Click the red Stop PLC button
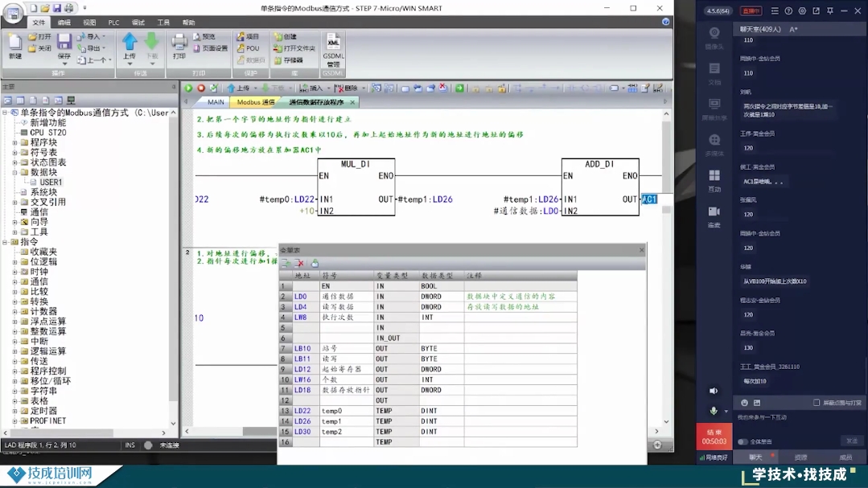The image size is (868, 488). click(201, 88)
